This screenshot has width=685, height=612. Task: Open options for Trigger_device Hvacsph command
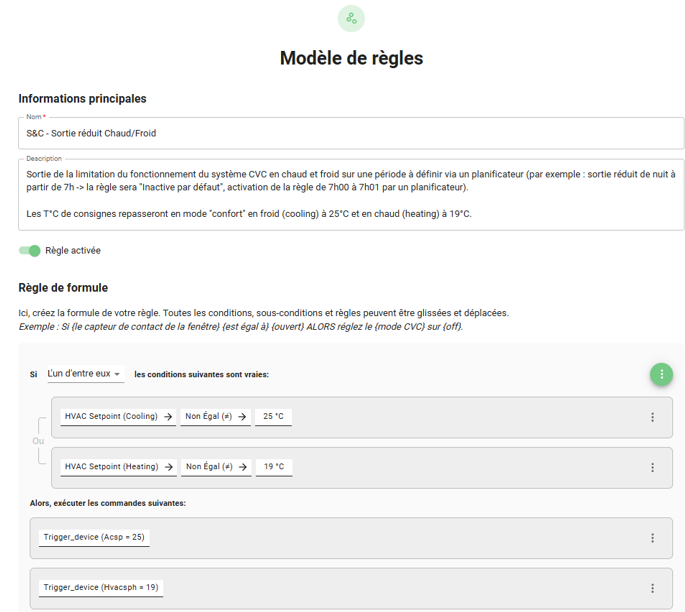pyautogui.click(x=653, y=588)
